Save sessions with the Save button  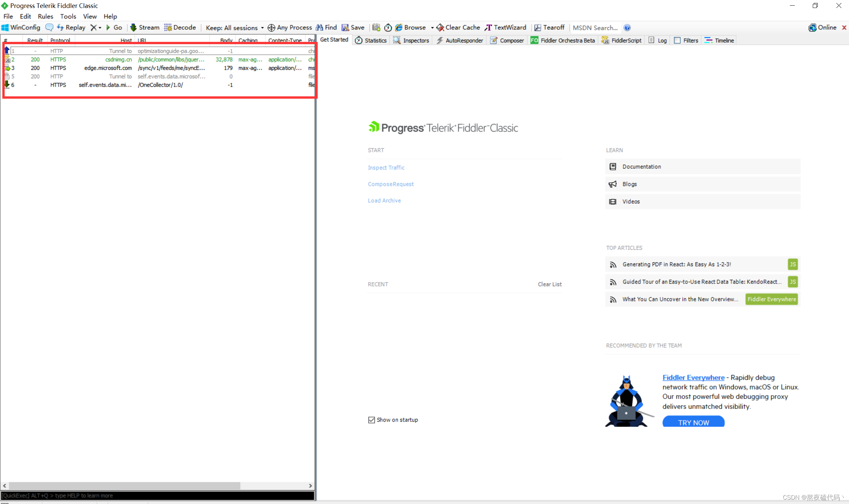[x=353, y=28]
